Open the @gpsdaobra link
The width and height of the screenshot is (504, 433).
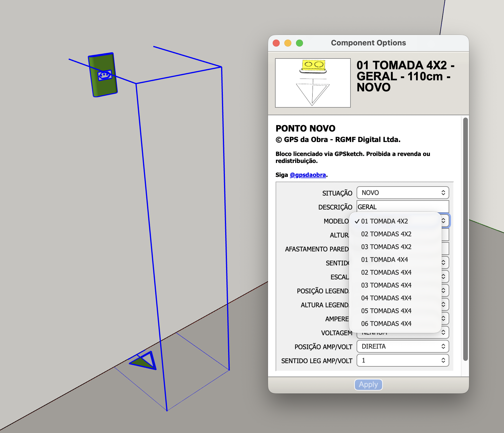pyautogui.click(x=308, y=175)
